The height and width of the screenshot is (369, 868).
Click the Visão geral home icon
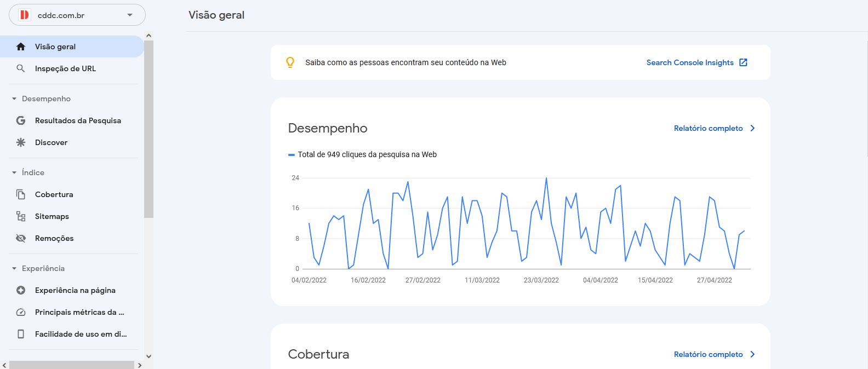(21, 47)
